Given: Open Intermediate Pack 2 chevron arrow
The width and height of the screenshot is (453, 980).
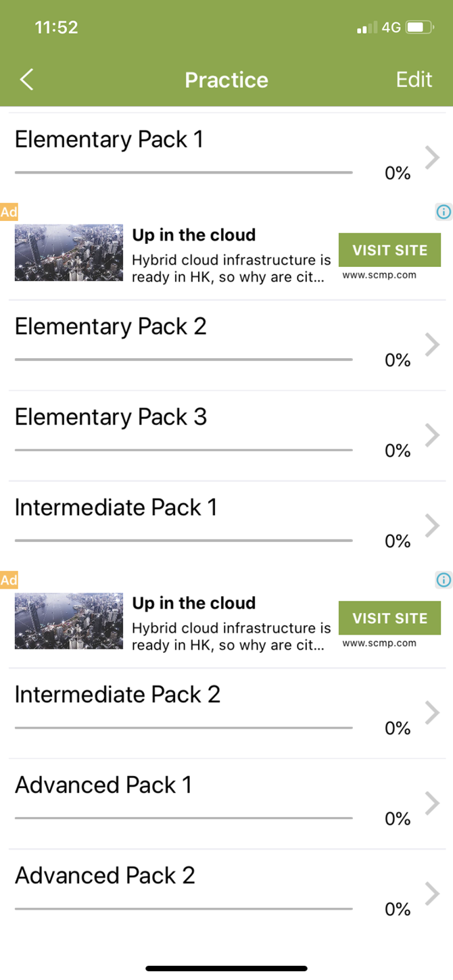Looking at the screenshot, I should 432,712.
